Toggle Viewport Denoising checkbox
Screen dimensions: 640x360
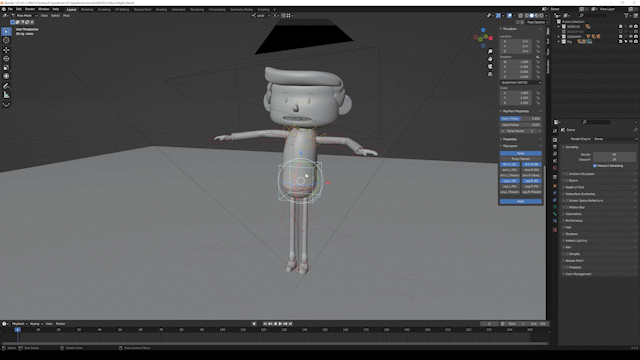coord(595,166)
